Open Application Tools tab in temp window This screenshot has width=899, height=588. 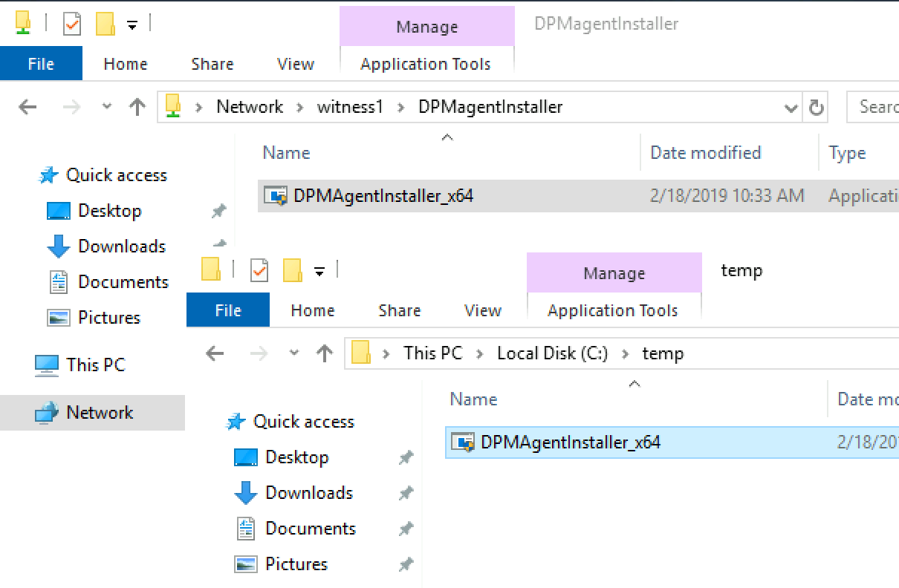pos(613,310)
